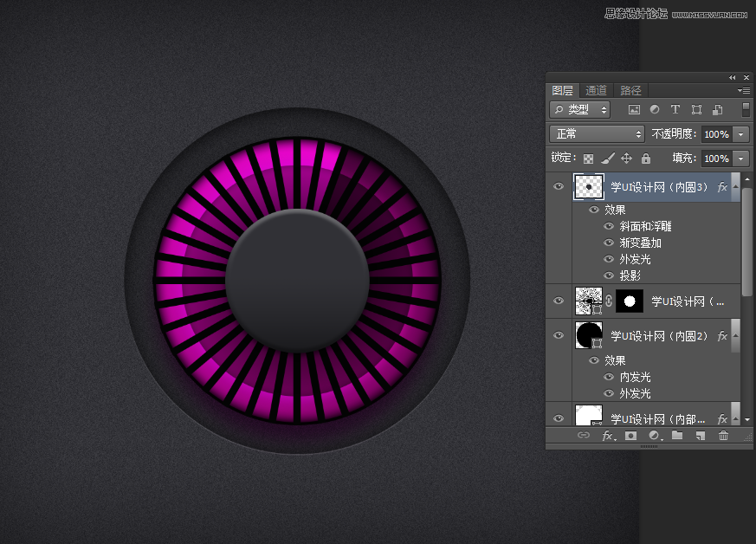Expand effects arrow of 内部 layer

[736, 418]
